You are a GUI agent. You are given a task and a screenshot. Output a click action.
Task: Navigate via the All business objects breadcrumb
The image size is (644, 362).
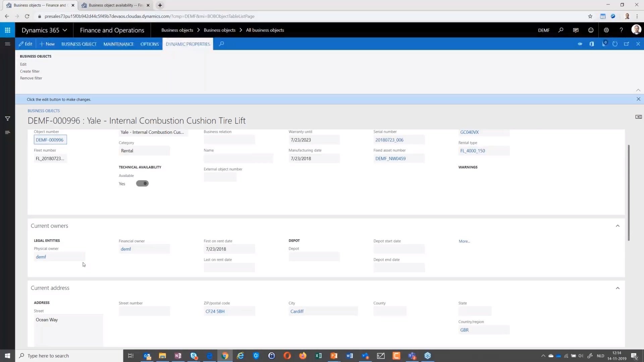265,30
